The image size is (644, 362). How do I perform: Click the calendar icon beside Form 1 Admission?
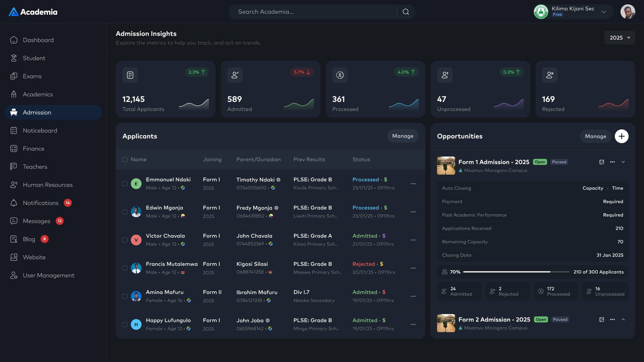pos(602,162)
